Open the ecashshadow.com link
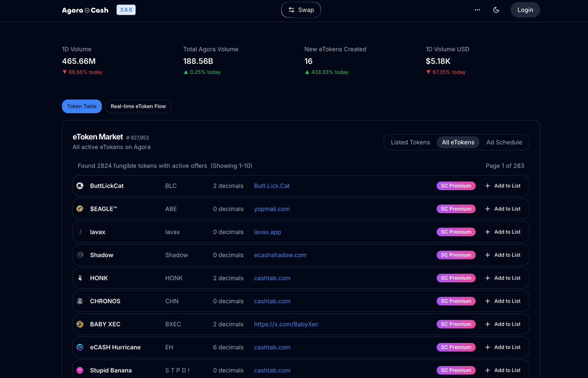This screenshot has height=378, width=588. [280, 255]
